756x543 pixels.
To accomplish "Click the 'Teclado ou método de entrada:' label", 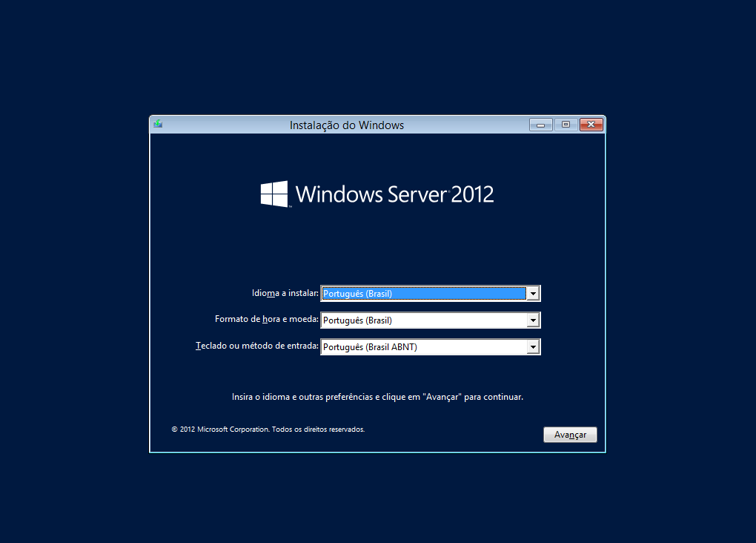I will point(257,346).
